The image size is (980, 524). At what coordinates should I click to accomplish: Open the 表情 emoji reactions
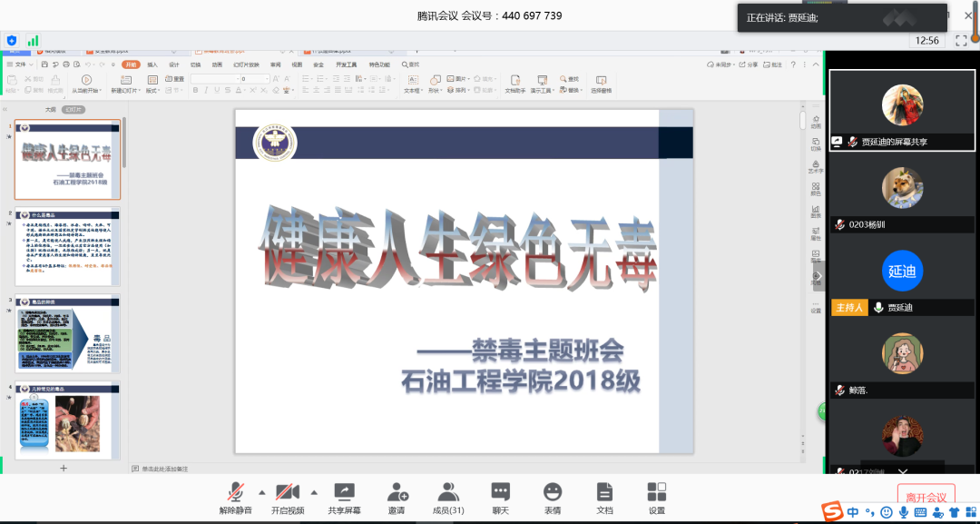pyautogui.click(x=552, y=499)
